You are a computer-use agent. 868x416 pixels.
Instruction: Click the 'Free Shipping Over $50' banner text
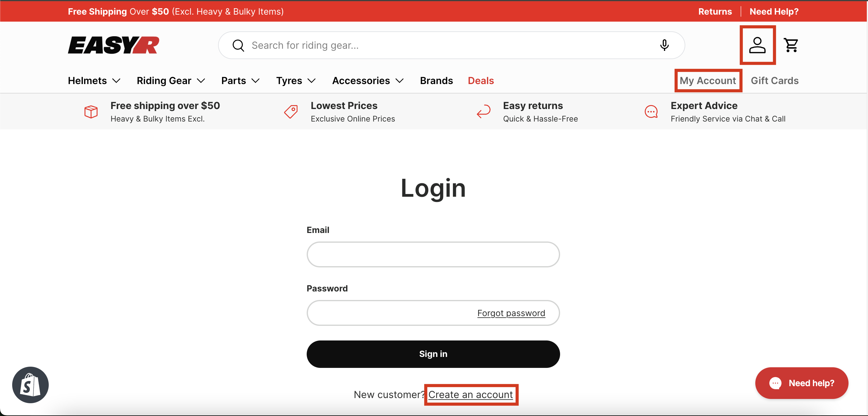click(118, 12)
